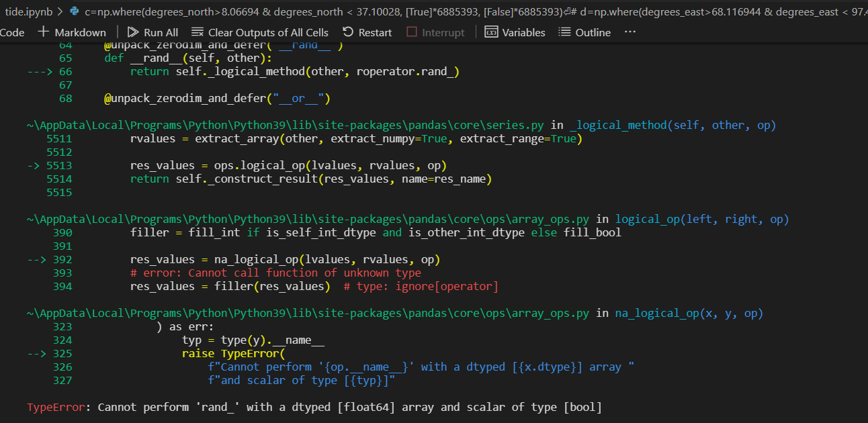Click 'typ = type(y).__name__' line
This screenshot has height=423, width=868.
tap(253, 340)
